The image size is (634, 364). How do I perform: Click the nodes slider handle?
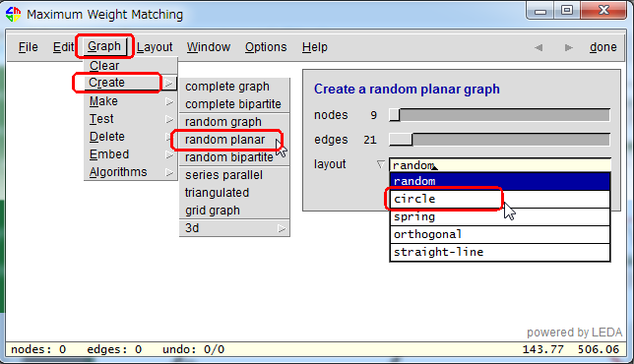(x=395, y=115)
